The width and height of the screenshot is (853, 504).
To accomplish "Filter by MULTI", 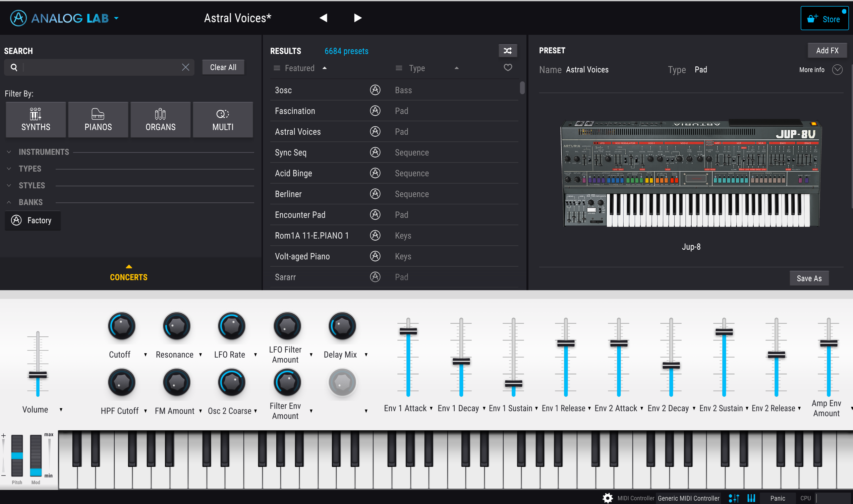I will point(223,120).
